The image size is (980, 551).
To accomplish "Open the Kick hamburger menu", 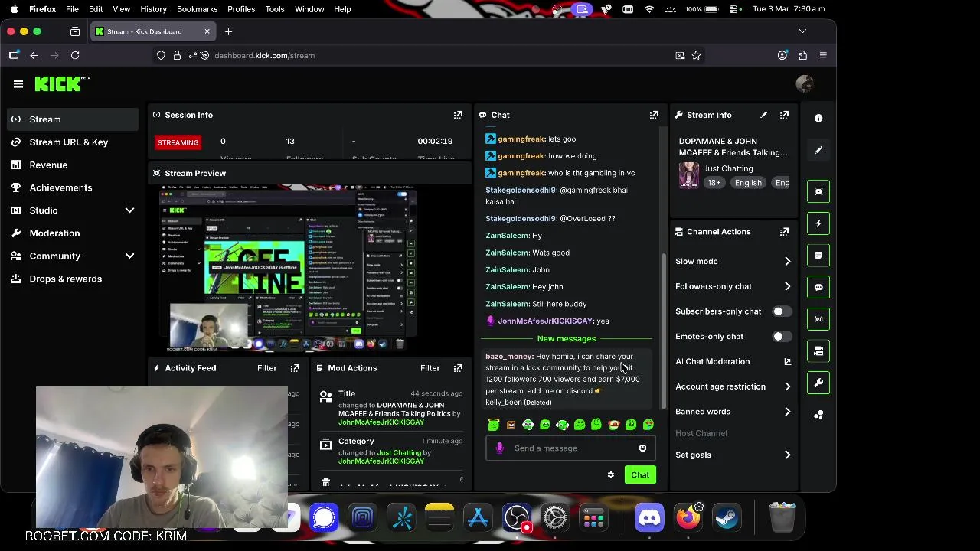I will (x=18, y=84).
